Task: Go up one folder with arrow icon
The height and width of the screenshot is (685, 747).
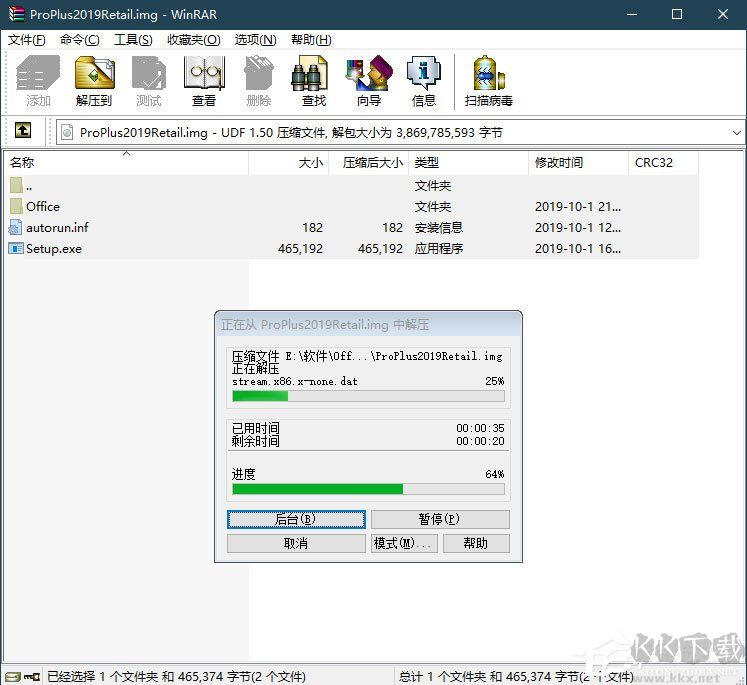Action: [x=23, y=130]
